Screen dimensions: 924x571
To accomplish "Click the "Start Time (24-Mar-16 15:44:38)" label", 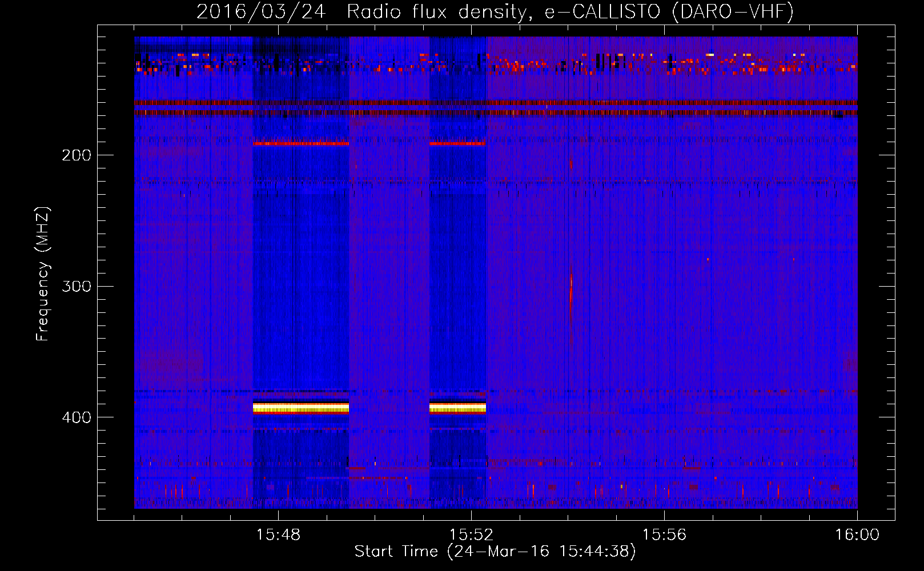I will [x=495, y=552].
